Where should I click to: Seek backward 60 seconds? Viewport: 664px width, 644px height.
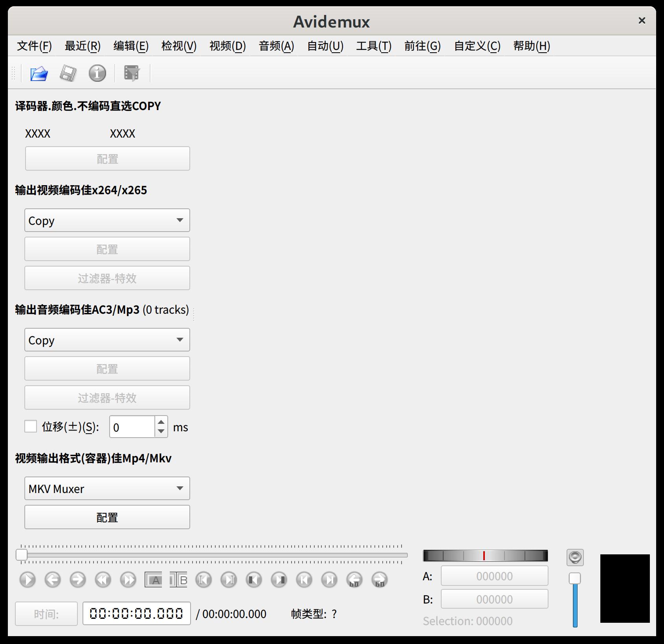354,580
